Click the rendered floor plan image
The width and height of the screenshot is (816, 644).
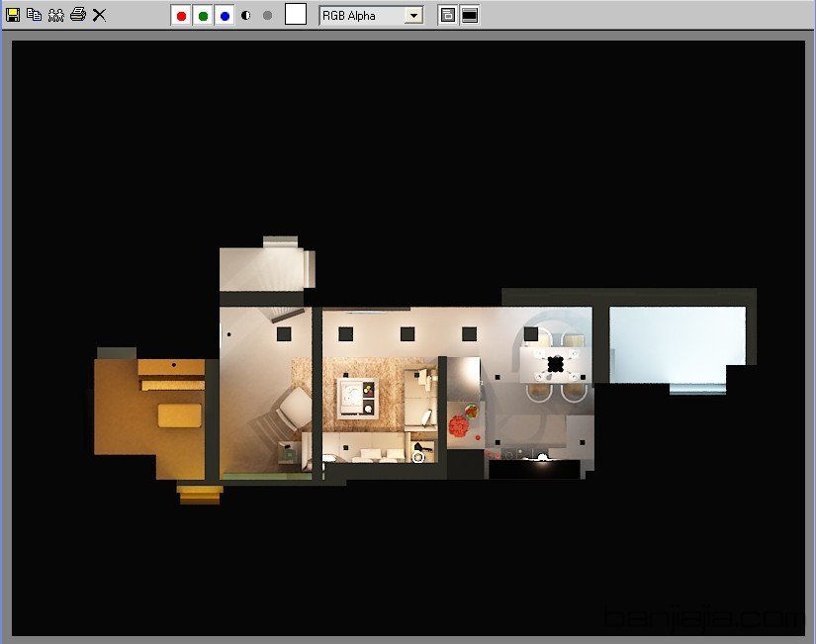408,338
